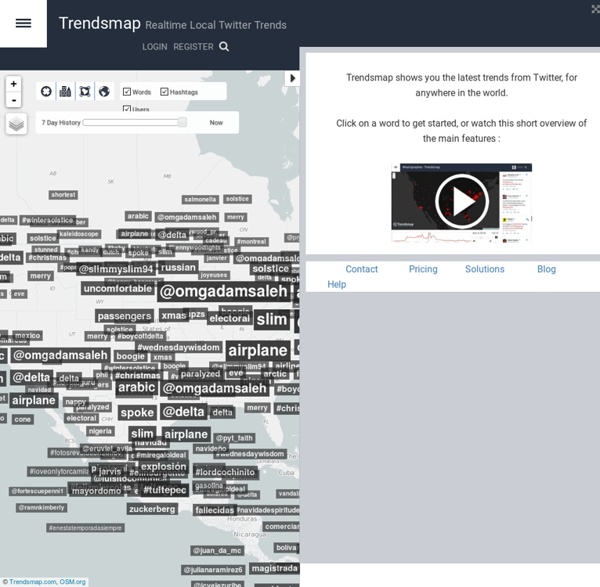Open the Solutions link

pos(484,269)
